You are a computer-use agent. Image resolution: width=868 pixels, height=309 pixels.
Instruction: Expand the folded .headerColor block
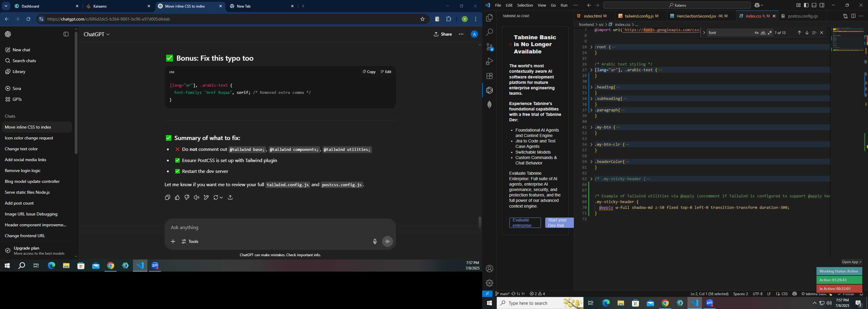pyautogui.click(x=591, y=162)
